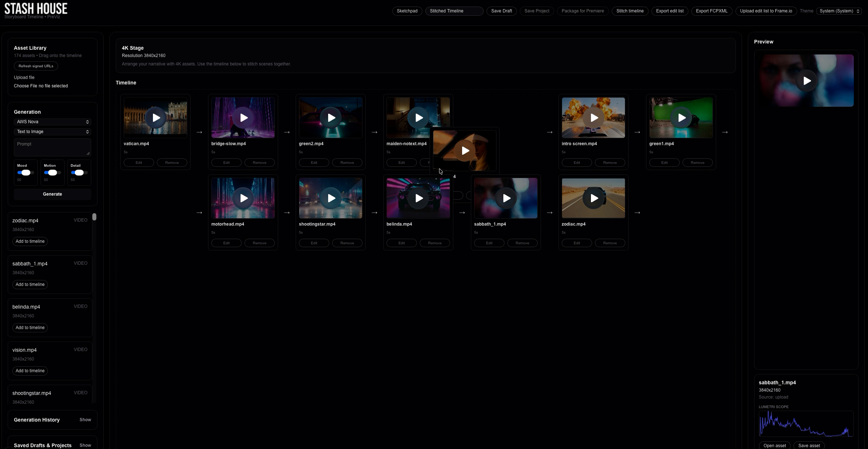
Task: Play the motorhead.mp4 clip
Action: [243, 198]
